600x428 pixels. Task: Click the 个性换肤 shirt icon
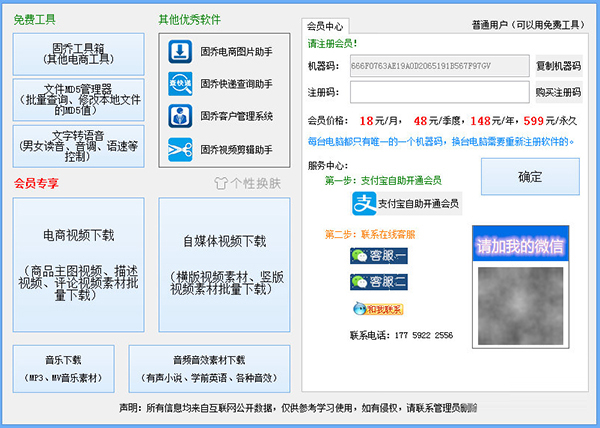223,184
